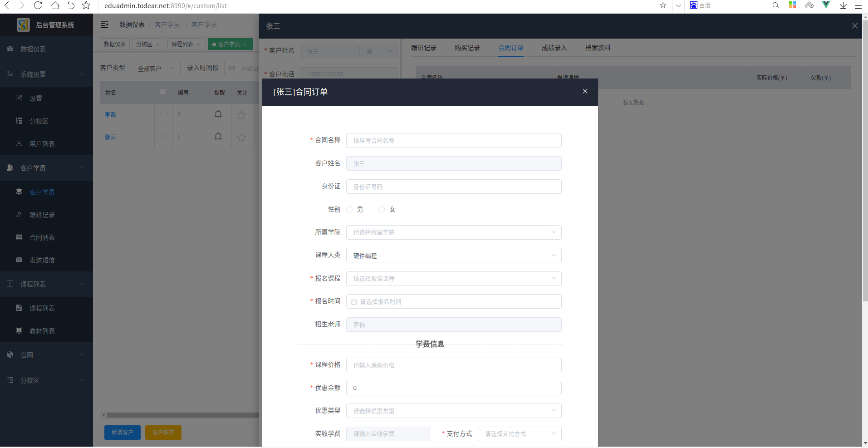Click the Vue devtools extension icon

(826, 5)
